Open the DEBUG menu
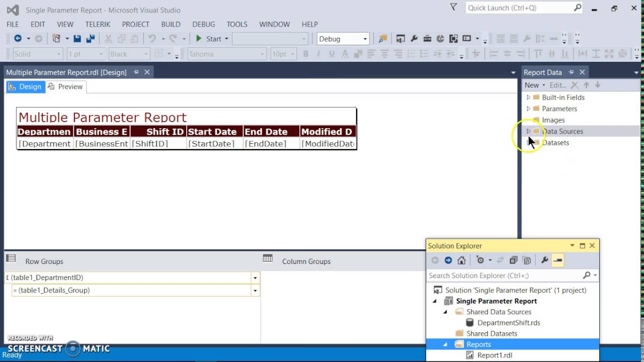This screenshot has height=362, width=644. [203, 24]
